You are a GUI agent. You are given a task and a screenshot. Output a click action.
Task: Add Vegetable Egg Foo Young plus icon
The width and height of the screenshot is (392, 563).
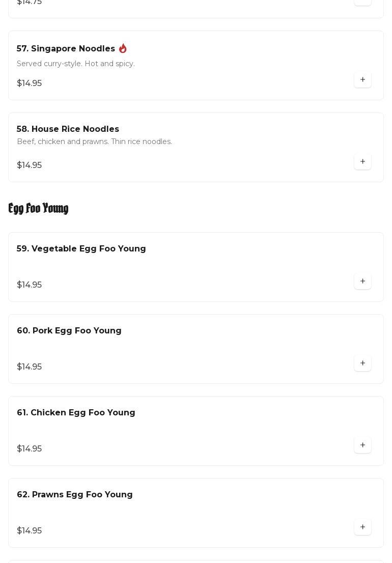(362, 281)
